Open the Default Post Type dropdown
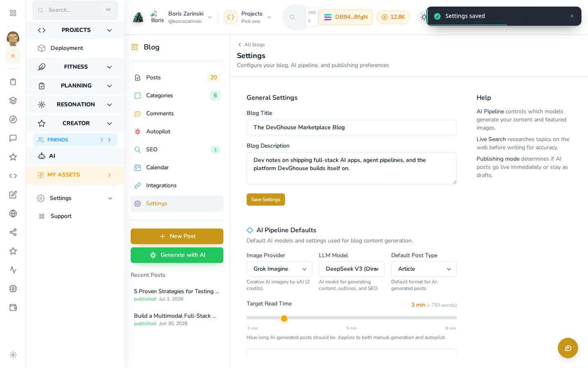 pos(424,269)
